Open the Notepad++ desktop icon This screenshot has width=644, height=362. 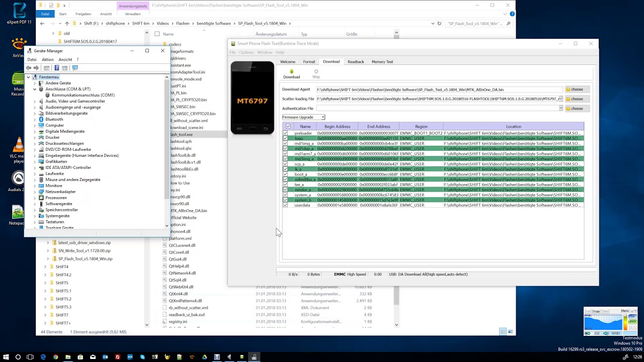pos(19,215)
